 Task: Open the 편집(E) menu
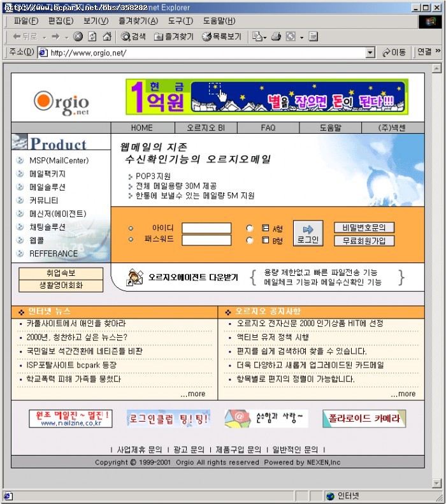pyautogui.click(x=61, y=21)
